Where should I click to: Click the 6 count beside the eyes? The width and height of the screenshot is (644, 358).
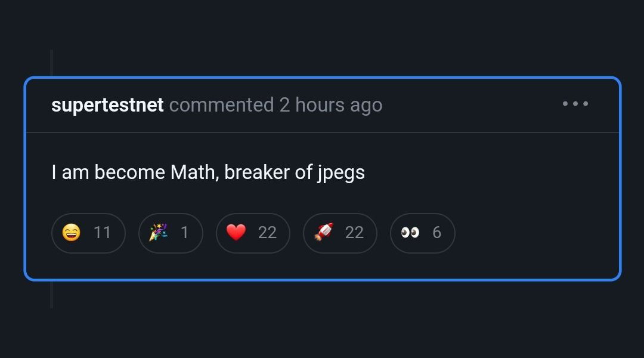click(x=436, y=233)
